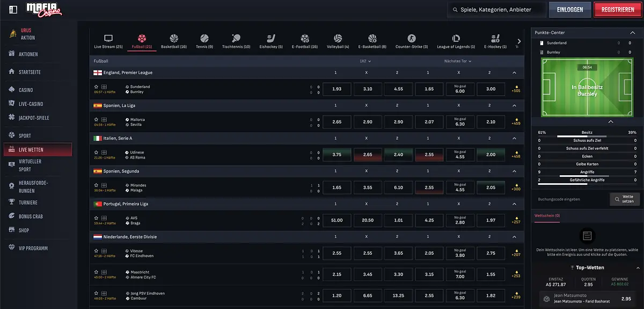Open the Jean Matsumoto top bet entry
This screenshot has width=644, height=309.
tap(587, 299)
